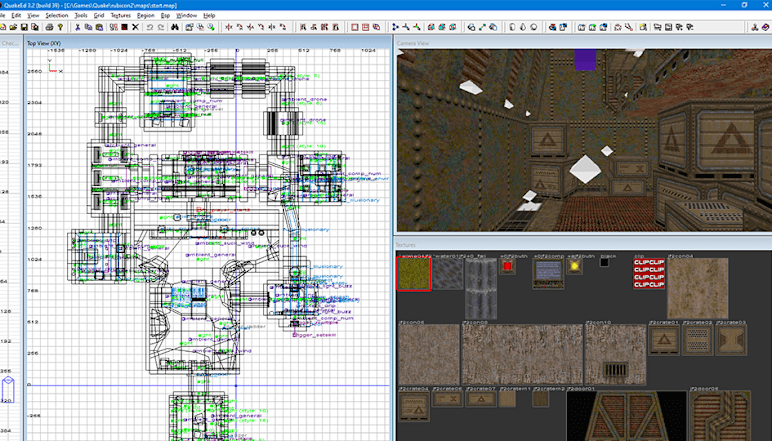The height and width of the screenshot is (441, 772).
Task: Click the lightbulb help icon
Action: (60, 27)
